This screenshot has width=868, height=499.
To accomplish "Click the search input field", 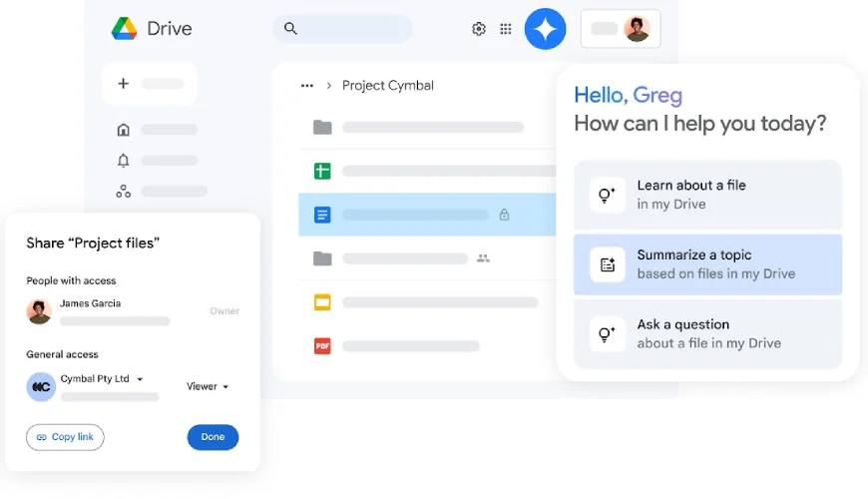I will coord(342,28).
